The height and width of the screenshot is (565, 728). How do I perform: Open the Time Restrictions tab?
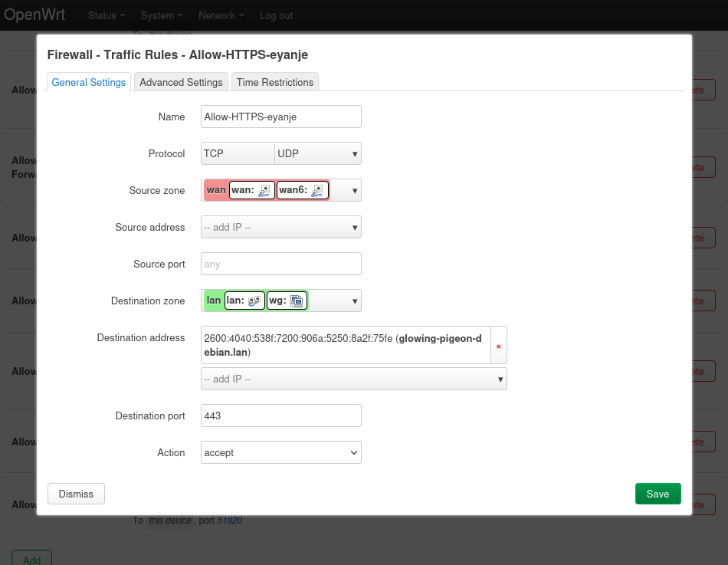pos(275,82)
